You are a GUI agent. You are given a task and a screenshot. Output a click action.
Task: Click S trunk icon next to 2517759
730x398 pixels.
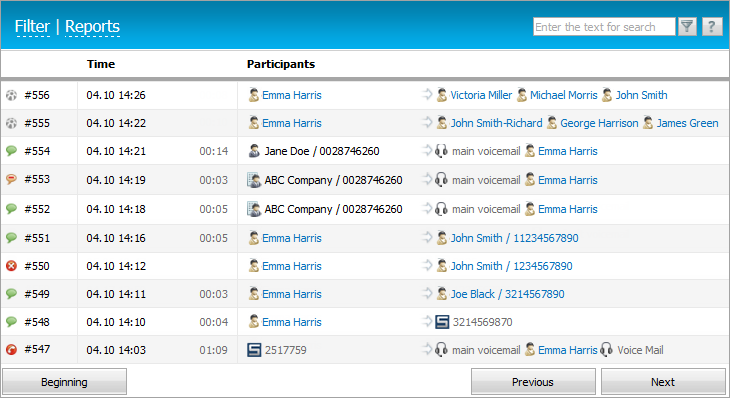coord(254,350)
